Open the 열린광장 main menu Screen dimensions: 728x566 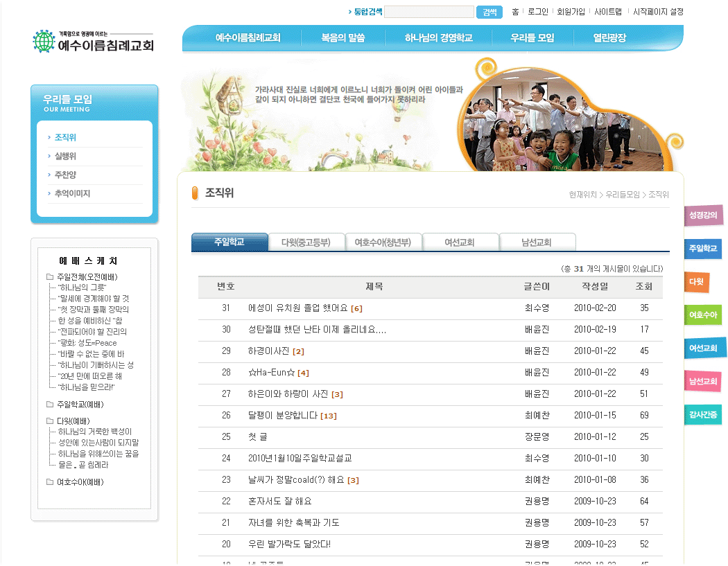(x=609, y=38)
